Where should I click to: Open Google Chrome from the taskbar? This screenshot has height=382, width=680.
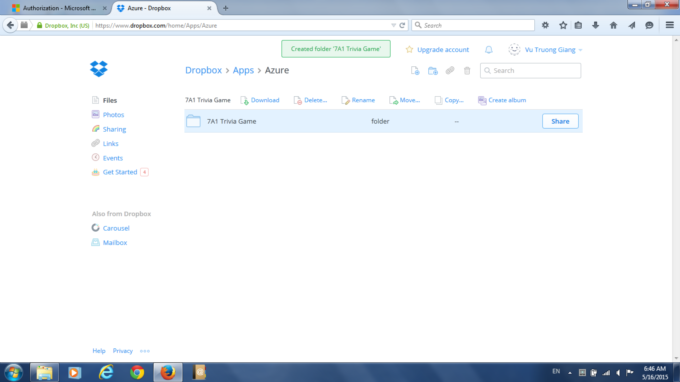[x=137, y=372]
